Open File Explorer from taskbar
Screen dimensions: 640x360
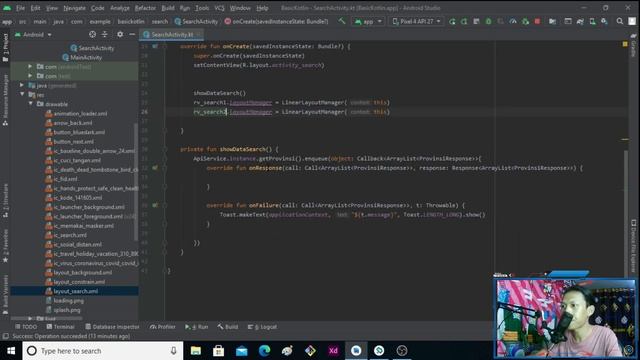(x=196, y=351)
